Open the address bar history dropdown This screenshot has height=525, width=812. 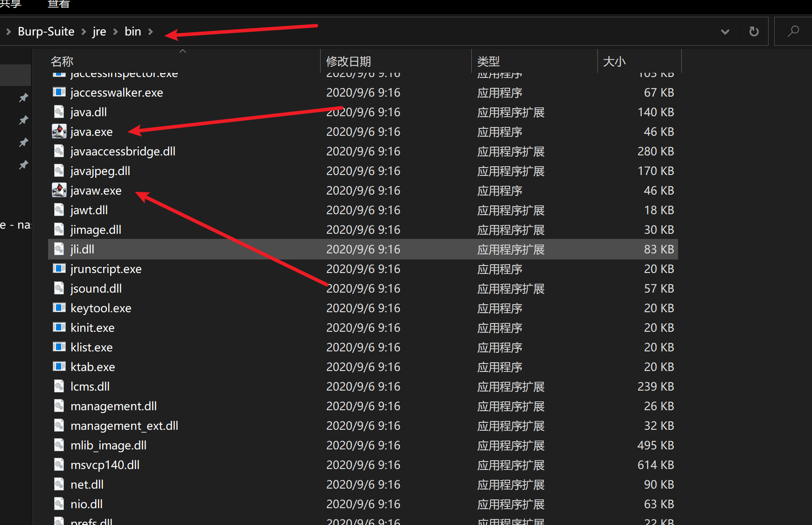pyautogui.click(x=725, y=32)
